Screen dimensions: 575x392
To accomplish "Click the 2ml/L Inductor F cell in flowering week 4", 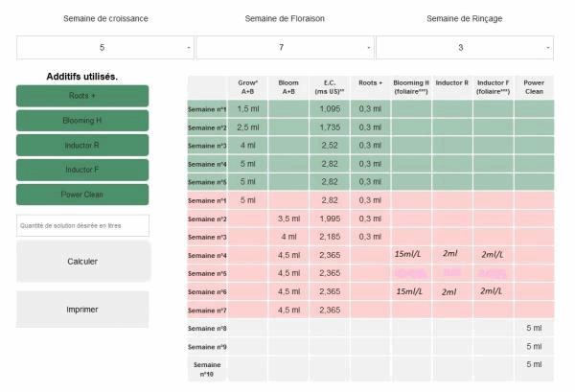I will point(493,255).
